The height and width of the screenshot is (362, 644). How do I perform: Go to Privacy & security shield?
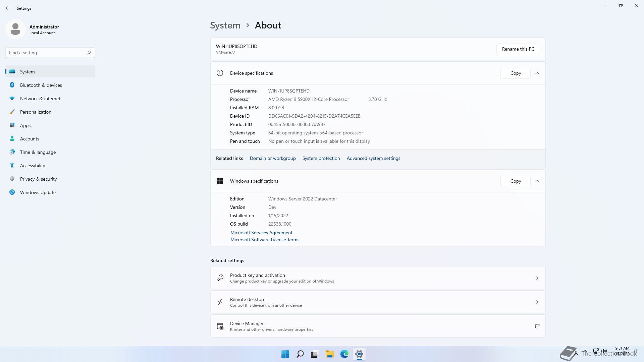point(12,179)
